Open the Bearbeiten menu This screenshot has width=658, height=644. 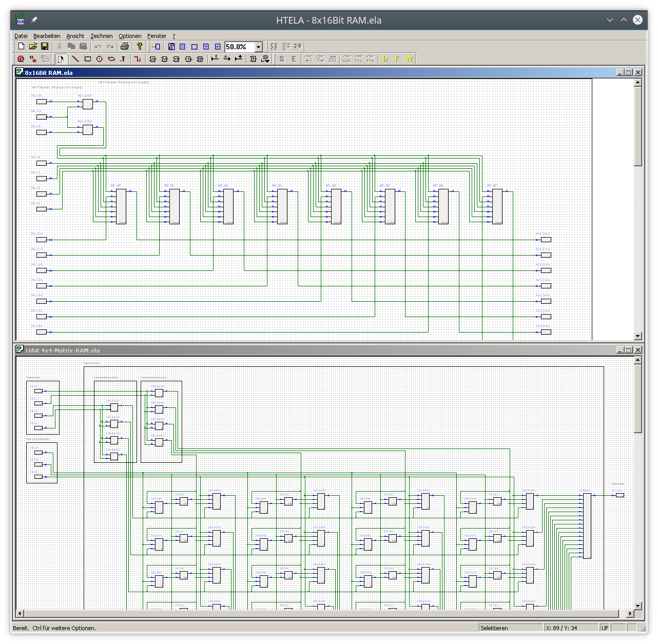point(47,36)
